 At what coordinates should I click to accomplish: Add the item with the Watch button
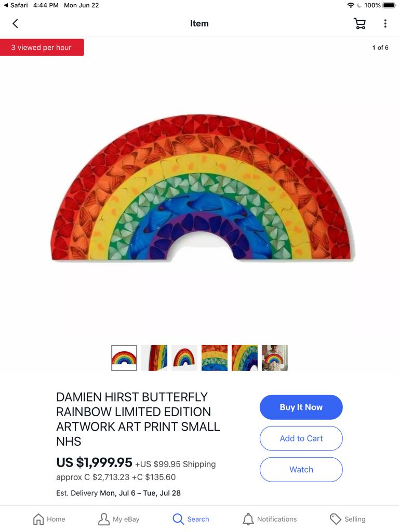pos(301,470)
